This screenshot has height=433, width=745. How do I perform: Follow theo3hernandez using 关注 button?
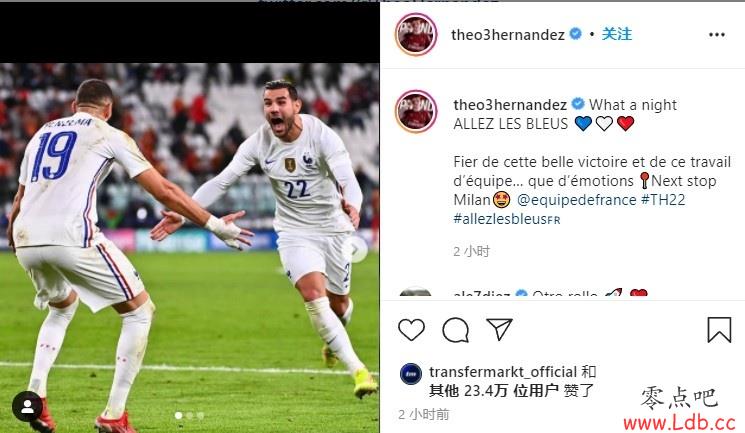617,34
